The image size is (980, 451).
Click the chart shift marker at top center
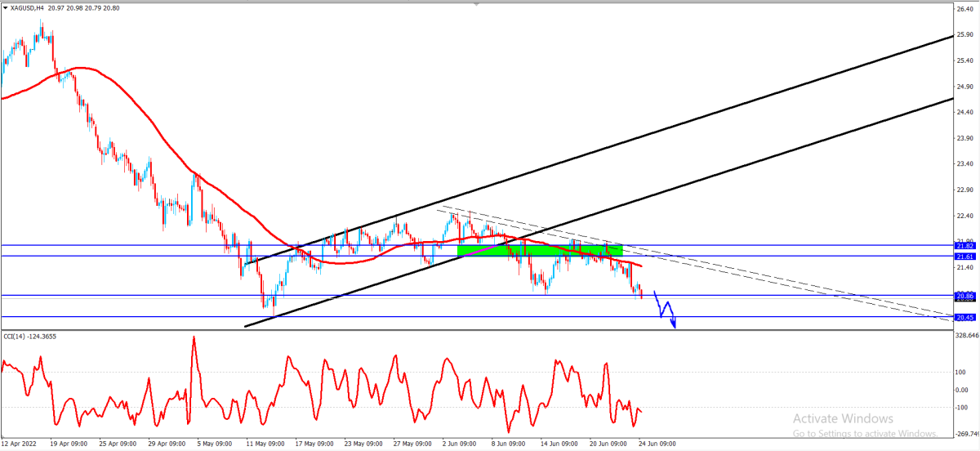pyautogui.click(x=477, y=4)
